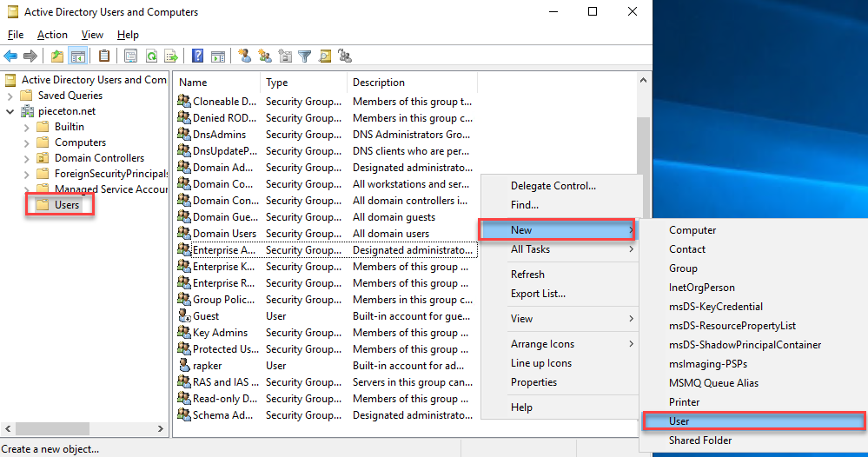Select the Domain Users row
Image resolution: width=868 pixels, height=457 pixels.
[327, 234]
